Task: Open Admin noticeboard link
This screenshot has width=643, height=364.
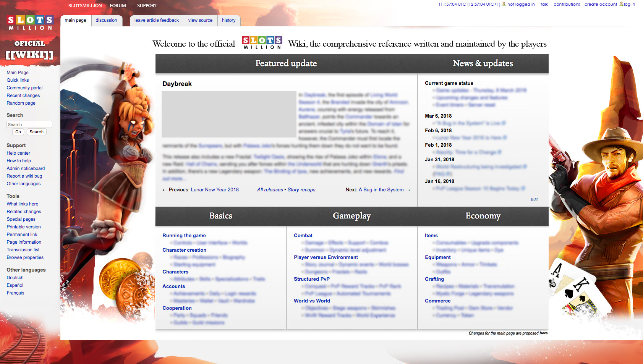Action: click(x=26, y=168)
